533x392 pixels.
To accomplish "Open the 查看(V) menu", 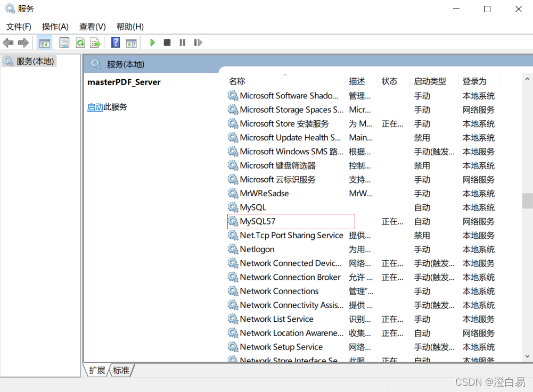I will pyautogui.click(x=93, y=27).
